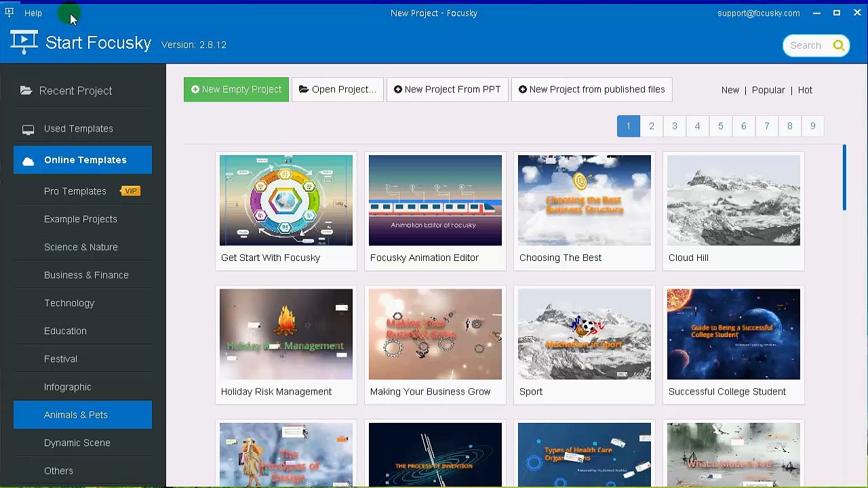868x488 pixels.
Task: Go to template page 7
Action: click(x=766, y=126)
